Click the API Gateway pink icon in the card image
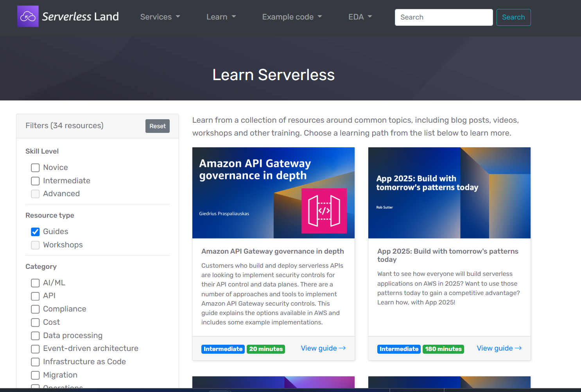Viewport: 581px width, 392px height. pyautogui.click(x=324, y=211)
